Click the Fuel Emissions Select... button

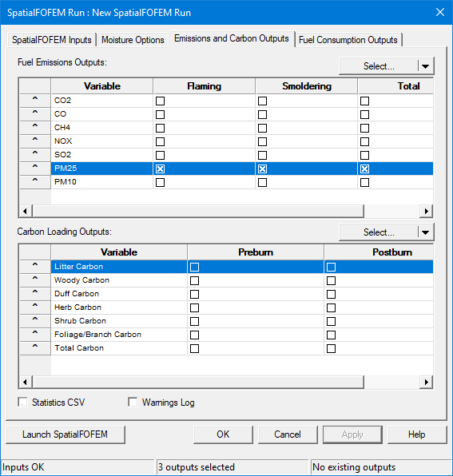click(x=379, y=65)
